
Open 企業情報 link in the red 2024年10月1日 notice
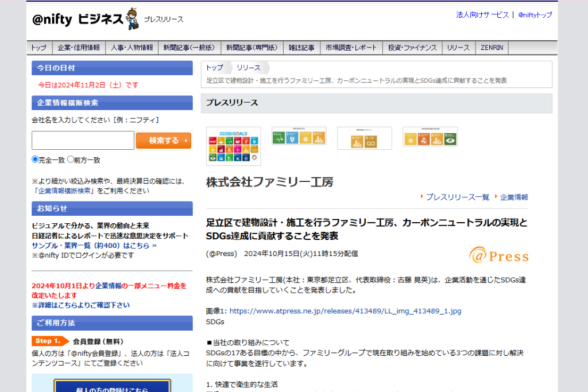(109, 286)
